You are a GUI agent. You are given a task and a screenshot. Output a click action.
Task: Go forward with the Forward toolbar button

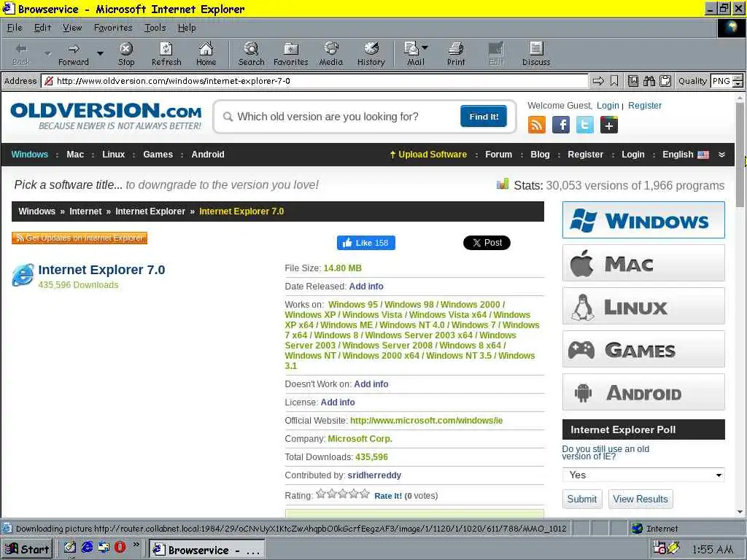74,54
